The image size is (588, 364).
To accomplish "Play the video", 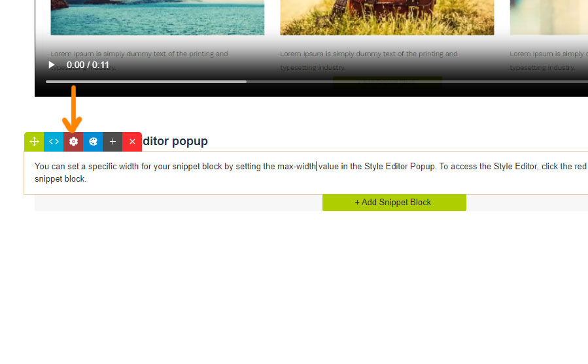I will 52,65.
